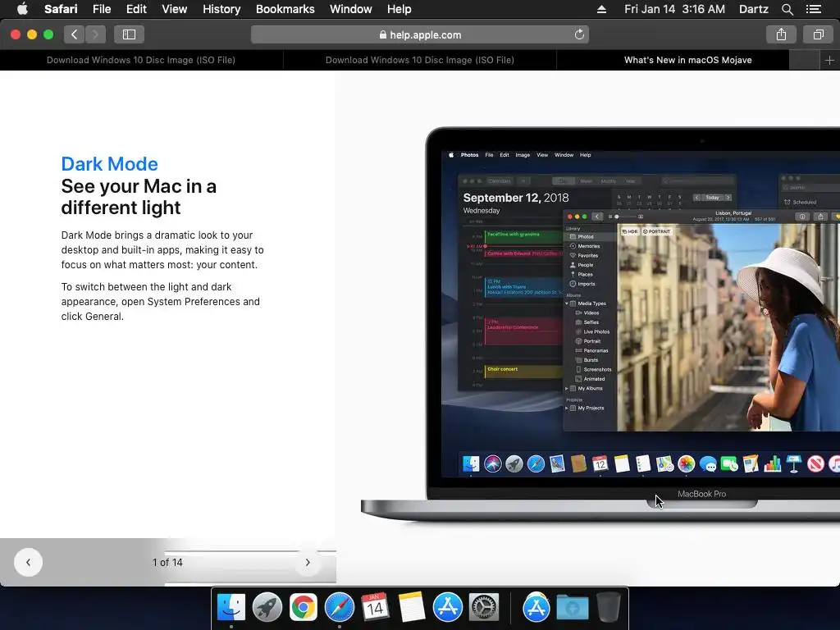Open App Store next to Notes in Dock
Screen dimensions: 840x630
tap(447, 607)
